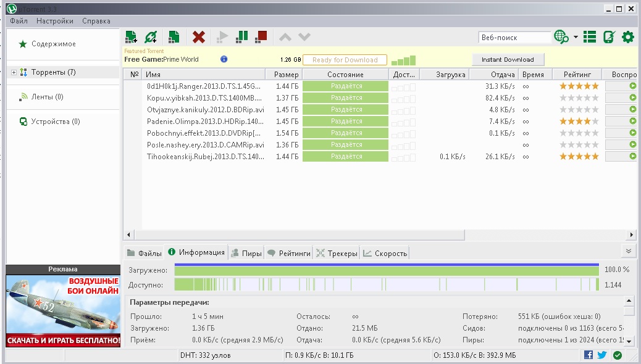The image size is (641, 364).
Task: Pause torrents with the pause toolbar icon
Action: click(242, 37)
